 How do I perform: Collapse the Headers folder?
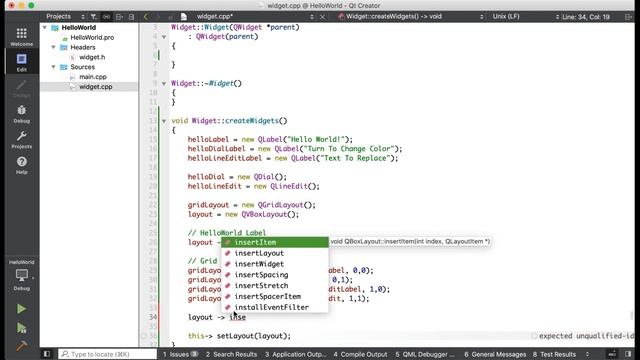[x=53, y=47]
